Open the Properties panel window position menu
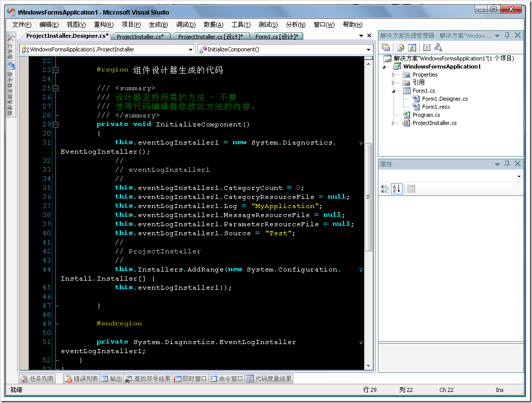 click(497, 164)
